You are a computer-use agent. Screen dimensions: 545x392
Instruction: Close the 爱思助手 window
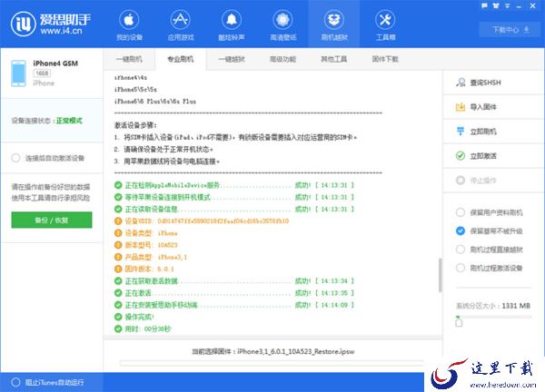coord(532,6)
